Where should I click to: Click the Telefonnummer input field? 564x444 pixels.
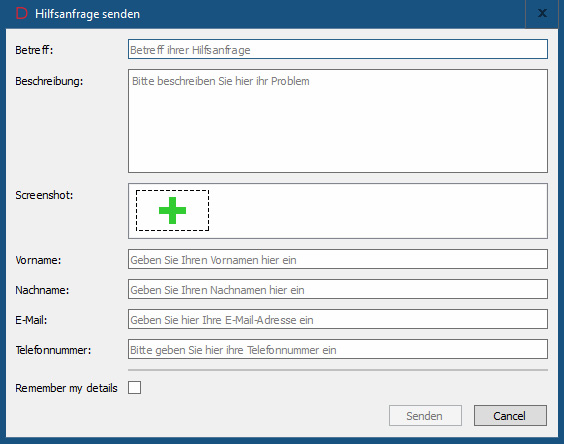tap(338, 349)
